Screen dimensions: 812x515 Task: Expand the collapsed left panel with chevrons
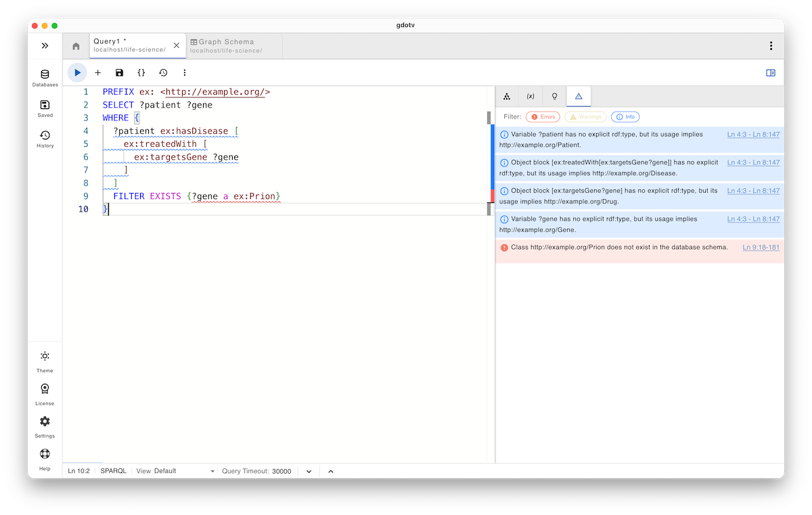click(x=45, y=45)
